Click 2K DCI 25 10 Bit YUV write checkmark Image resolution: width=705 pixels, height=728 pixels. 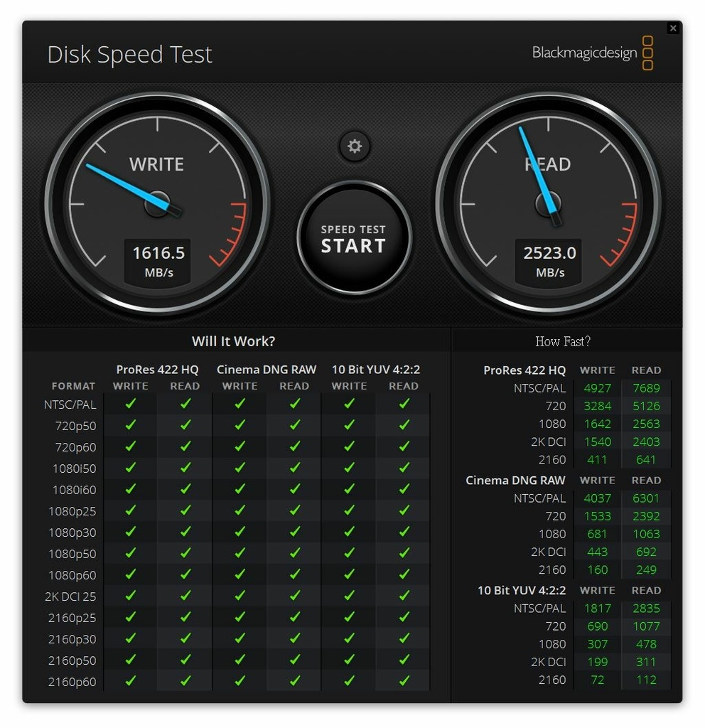point(350,596)
